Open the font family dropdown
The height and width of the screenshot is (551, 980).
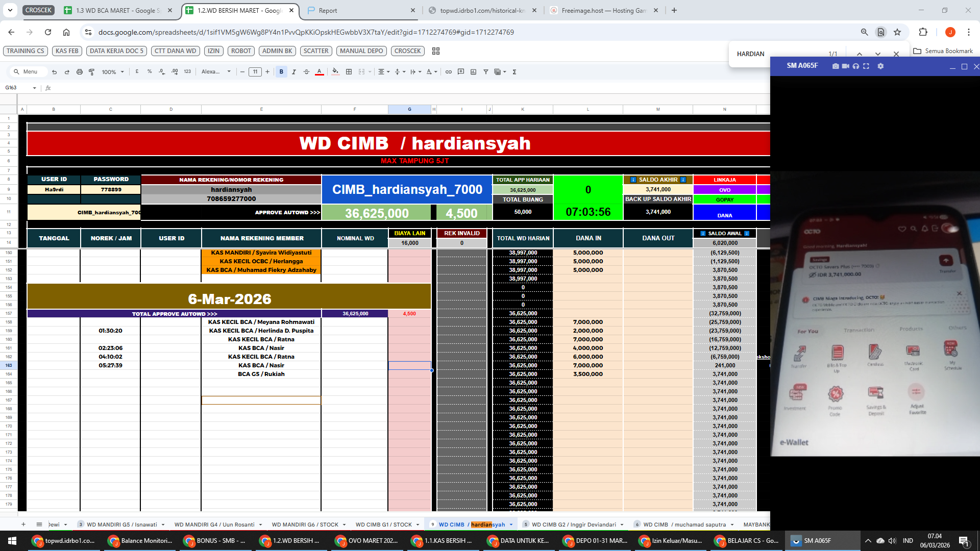216,72
